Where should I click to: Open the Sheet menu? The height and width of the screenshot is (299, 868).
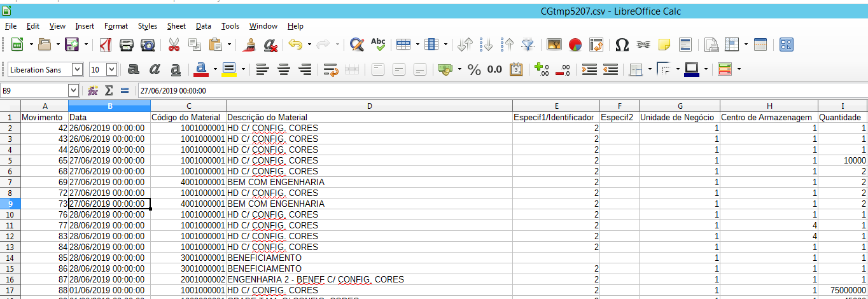click(177, 26)
